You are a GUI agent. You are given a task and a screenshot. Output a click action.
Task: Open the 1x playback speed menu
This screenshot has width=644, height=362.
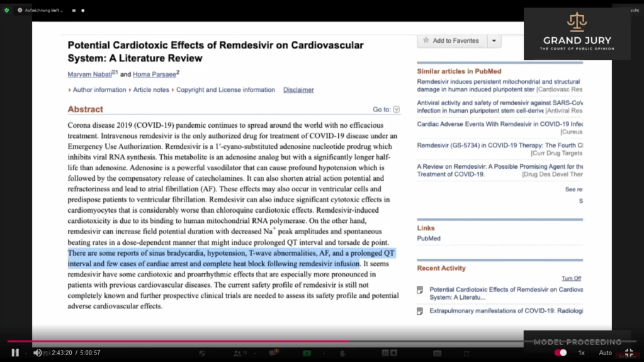tap(582, 353)
